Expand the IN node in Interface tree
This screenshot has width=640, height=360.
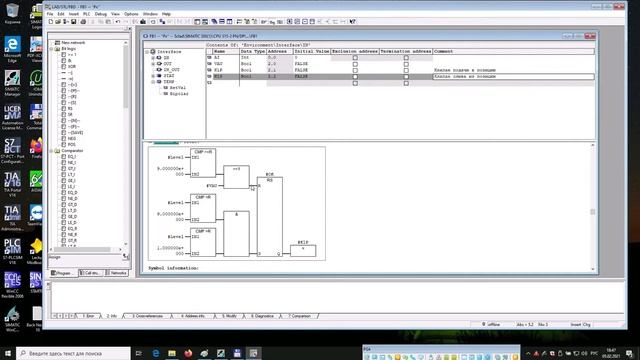point(153,58)
